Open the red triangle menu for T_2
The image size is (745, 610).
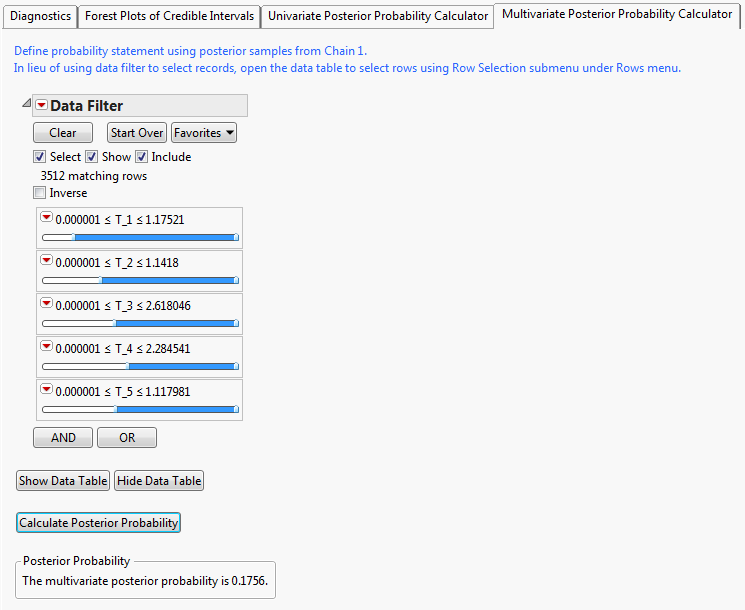pos(46,260)
